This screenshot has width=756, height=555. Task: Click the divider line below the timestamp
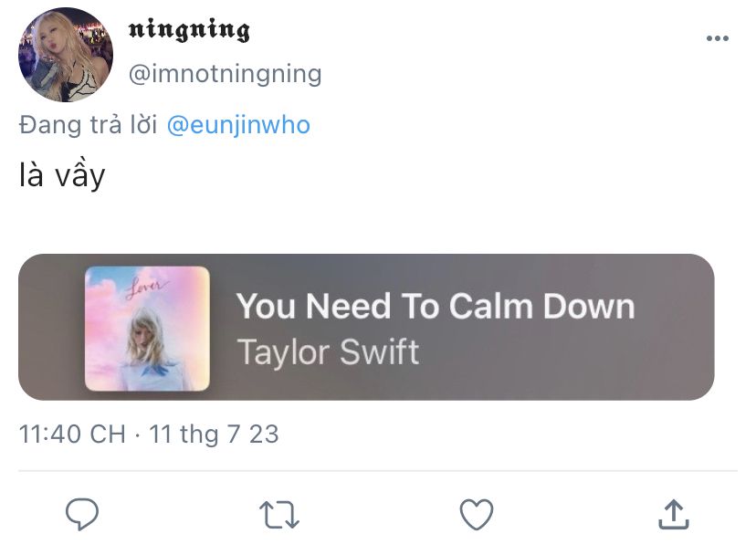tap(378, 471)
